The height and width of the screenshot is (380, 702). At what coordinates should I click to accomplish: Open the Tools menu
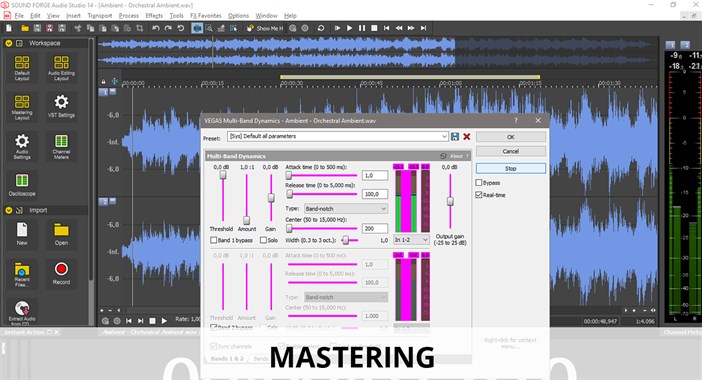point(176,16)
